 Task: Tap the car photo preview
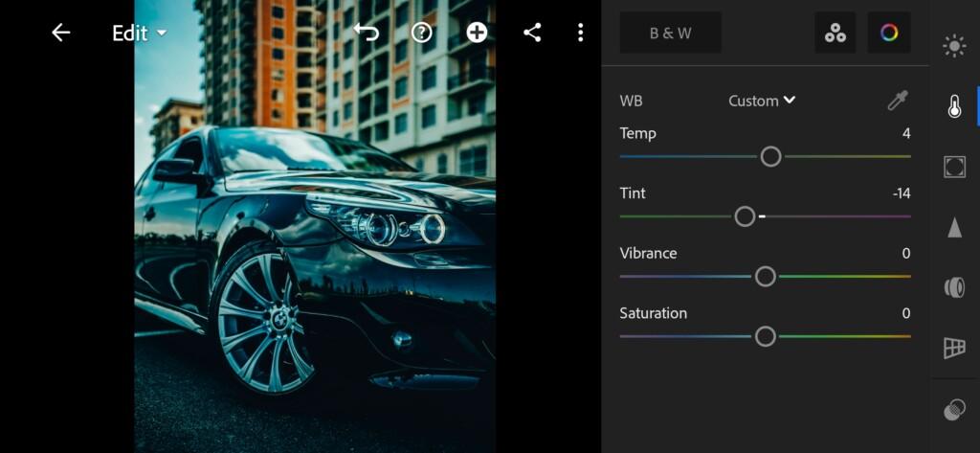315,226
